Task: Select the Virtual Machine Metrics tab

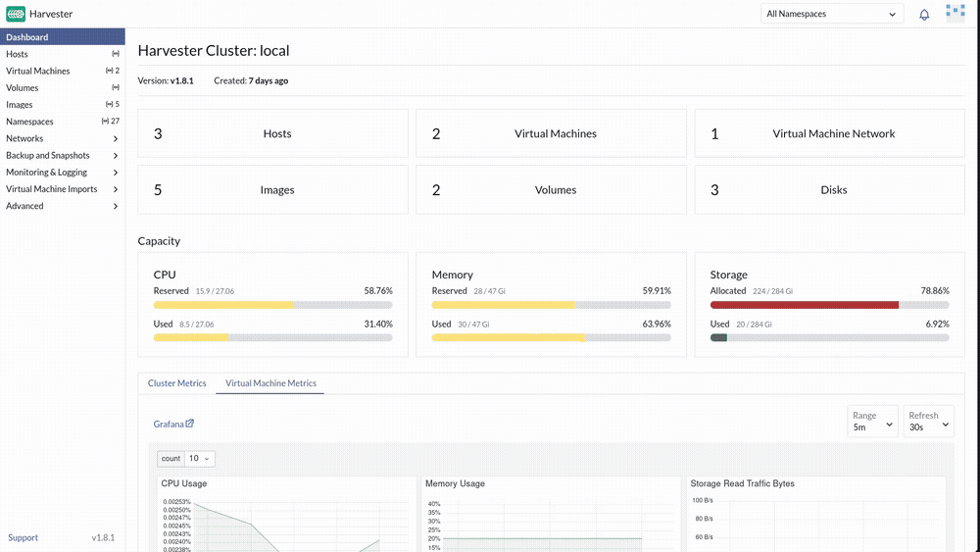Action: point(270,383)
